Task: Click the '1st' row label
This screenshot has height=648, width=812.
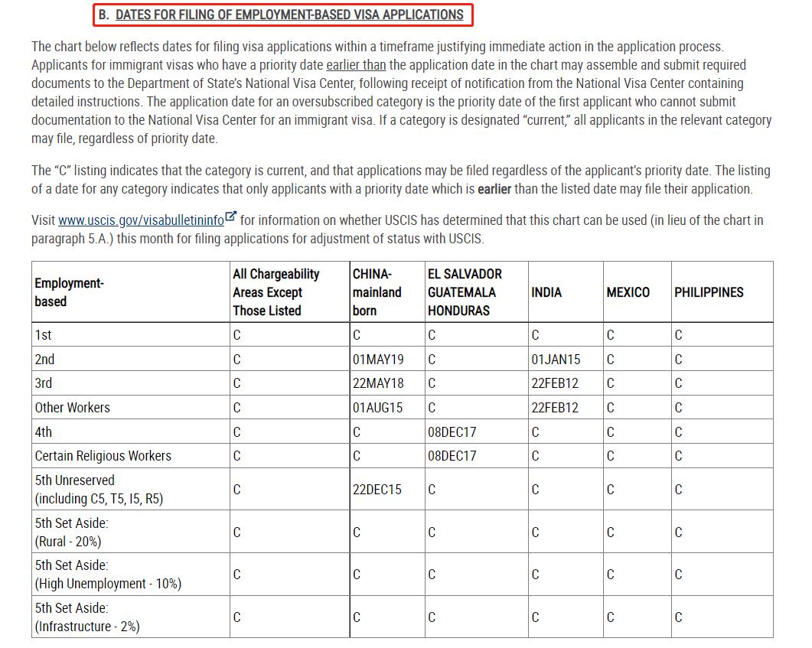Action: (x=43, y=335)
